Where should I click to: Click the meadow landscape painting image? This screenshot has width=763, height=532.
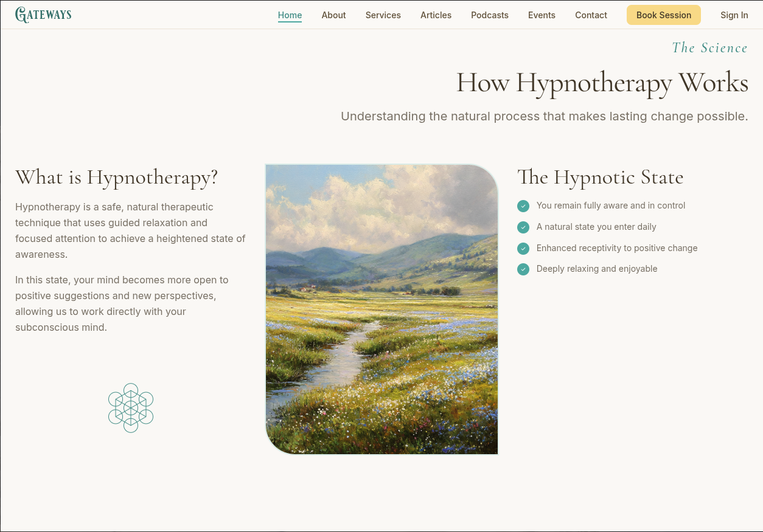(381, 309)
